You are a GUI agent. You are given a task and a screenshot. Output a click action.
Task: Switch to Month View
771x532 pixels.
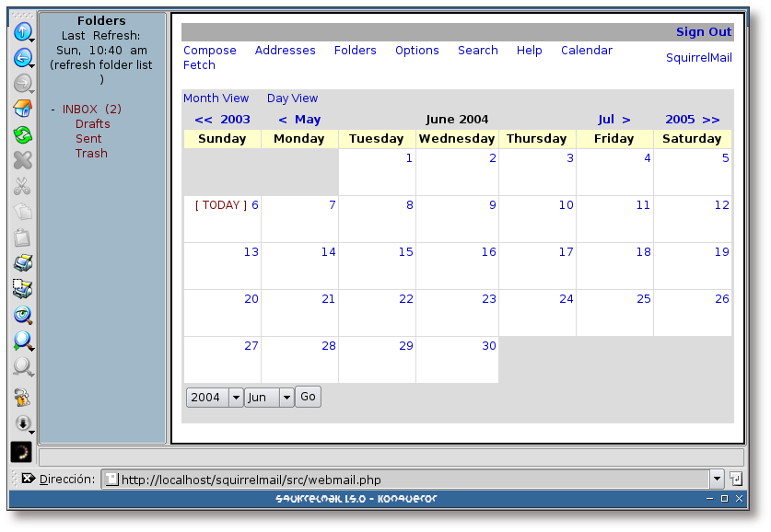pyautogui.click(x=216, y=98)
